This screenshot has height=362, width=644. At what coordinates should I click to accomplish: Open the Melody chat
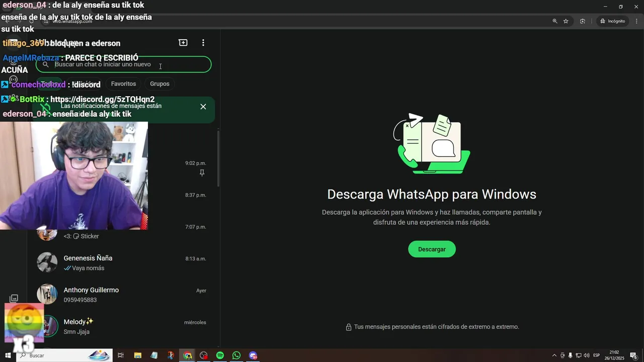click(123, 326)
